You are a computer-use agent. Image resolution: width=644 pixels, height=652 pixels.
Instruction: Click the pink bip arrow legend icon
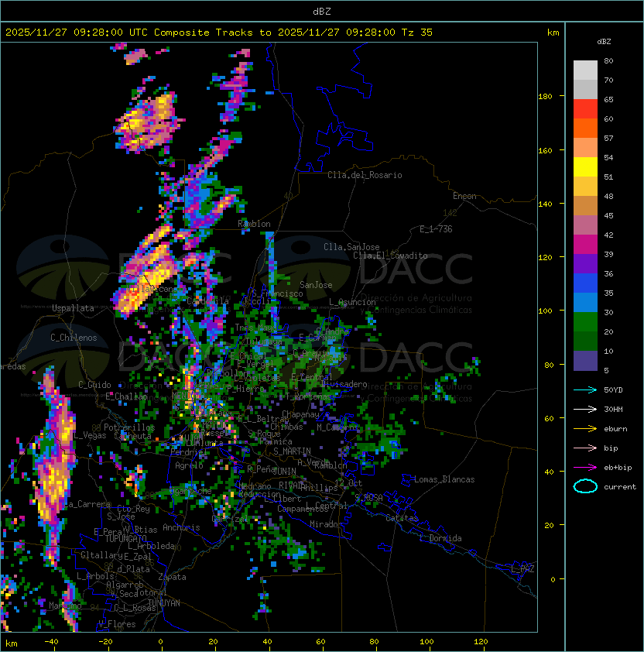pyautogui.click(x=585, y=448)
